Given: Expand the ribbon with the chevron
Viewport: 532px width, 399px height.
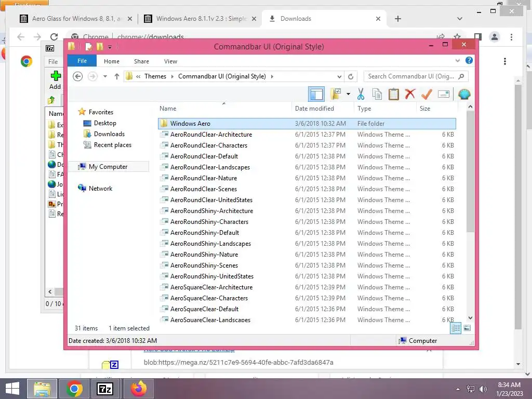Looking at the screenshot, I should [x=457, y=60].
